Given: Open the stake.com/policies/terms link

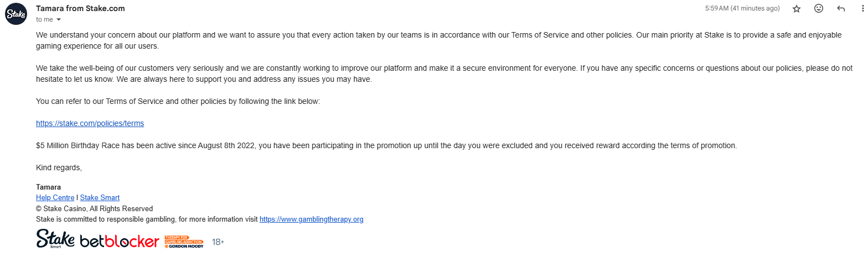Looking at the screenshot, I should point(90,123).
